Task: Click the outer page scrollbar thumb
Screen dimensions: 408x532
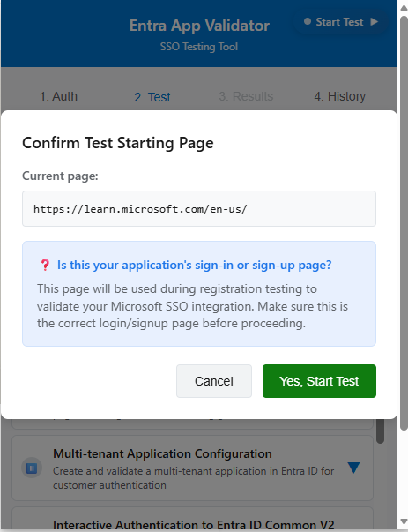Action: [404, 223]
